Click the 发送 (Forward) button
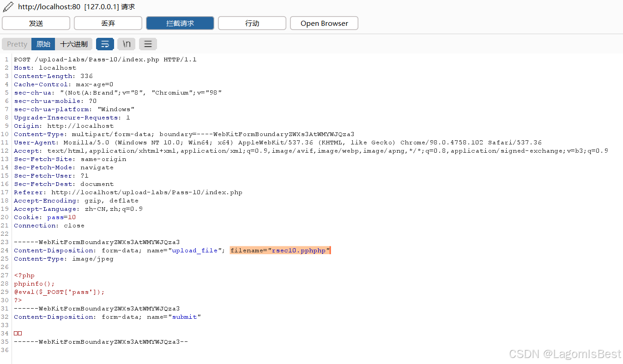The width and height of the screenshot is (623, 364). [36, 23]
